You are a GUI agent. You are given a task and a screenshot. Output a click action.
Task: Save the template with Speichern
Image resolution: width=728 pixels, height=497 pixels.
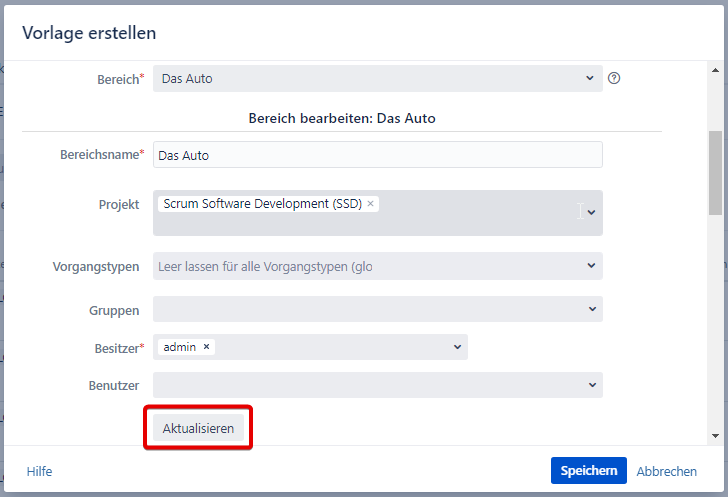588,471
